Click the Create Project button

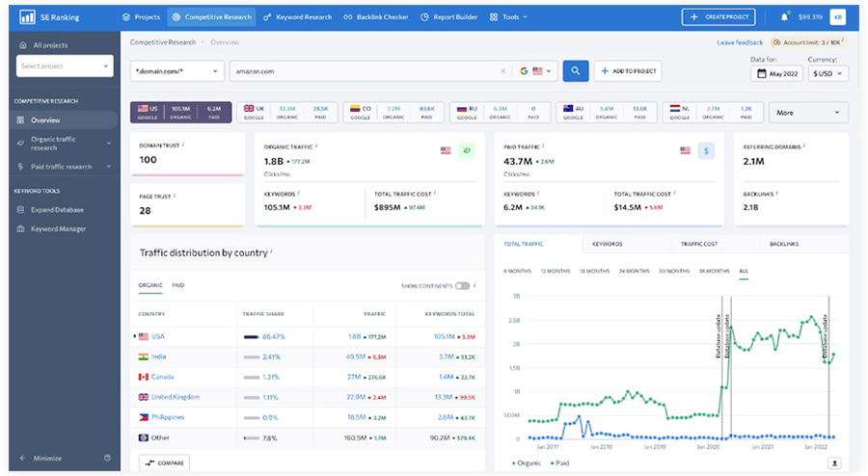[719, 17]
